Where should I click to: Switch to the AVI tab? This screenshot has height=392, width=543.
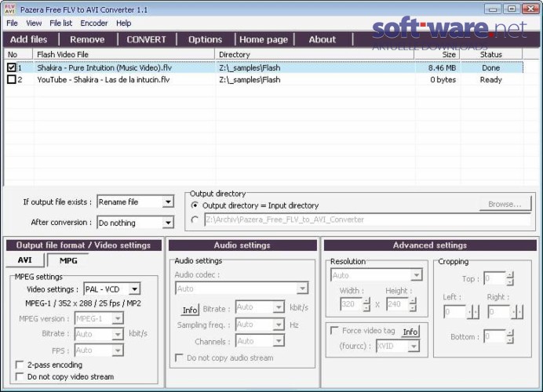tap(25, 260)
